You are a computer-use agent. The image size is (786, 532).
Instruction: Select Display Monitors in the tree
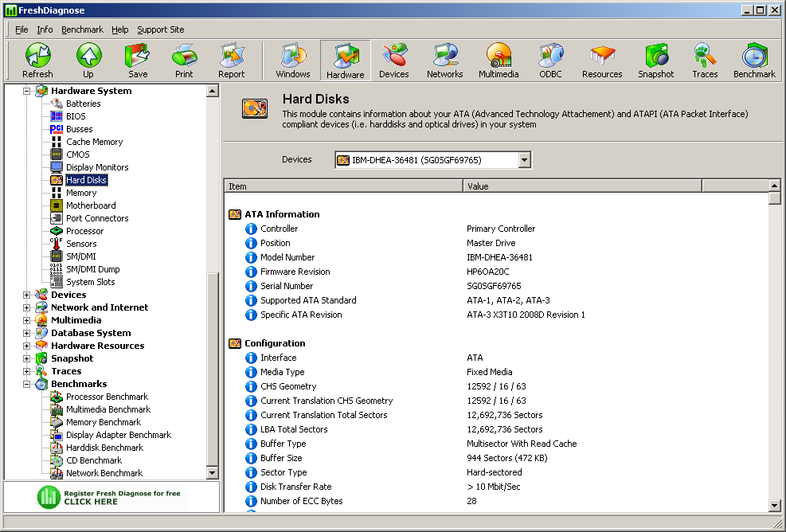[97, 167]
